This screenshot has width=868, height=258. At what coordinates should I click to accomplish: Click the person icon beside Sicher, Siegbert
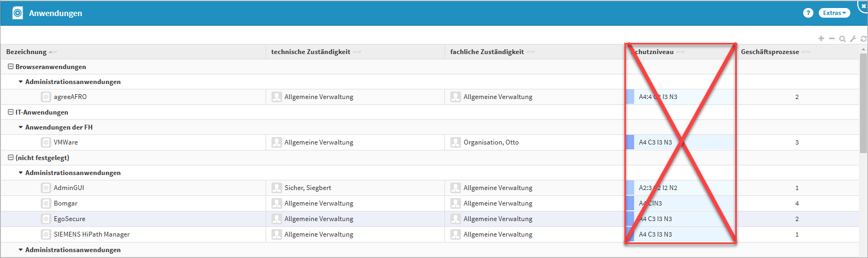coord(276,188)
